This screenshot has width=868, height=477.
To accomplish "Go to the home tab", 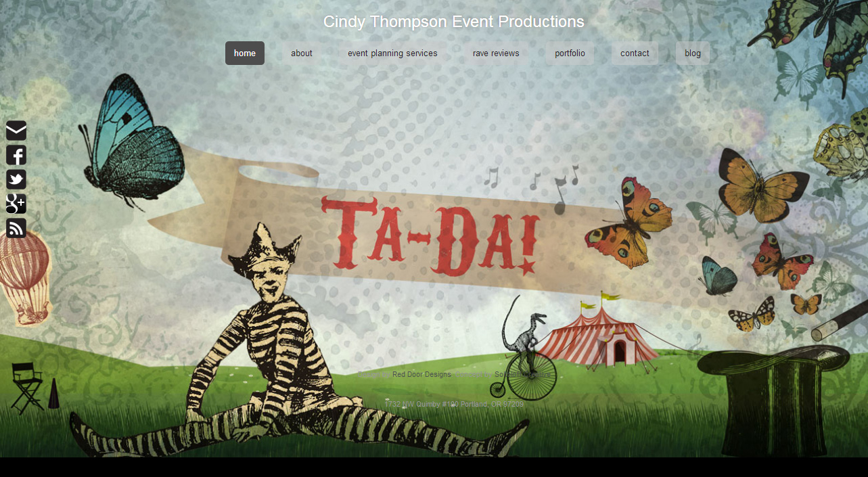I will (245, 53).
